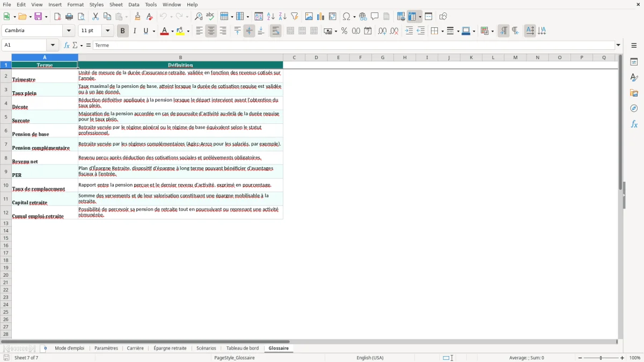Open the Format menu

[x=76, y=4]
